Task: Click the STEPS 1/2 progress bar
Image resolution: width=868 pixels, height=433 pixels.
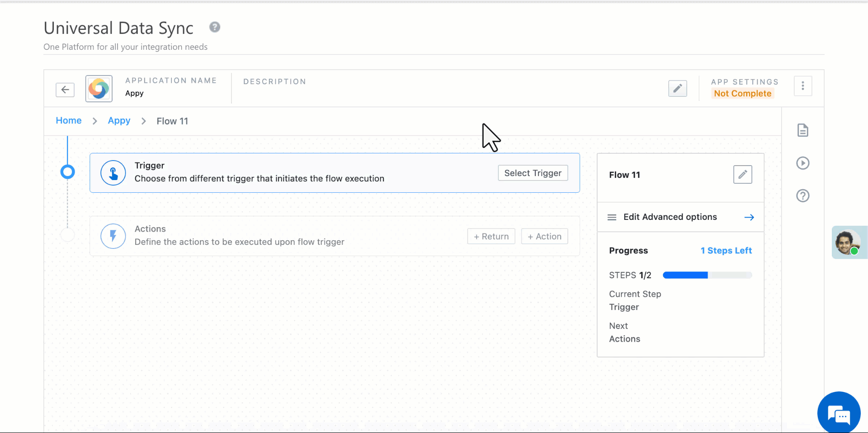Action: pos(707,275)
